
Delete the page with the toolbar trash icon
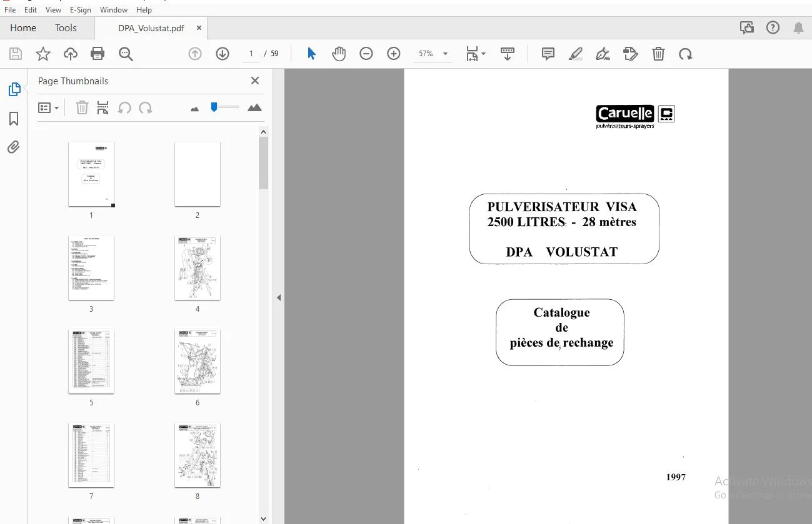tap(658, 54)
